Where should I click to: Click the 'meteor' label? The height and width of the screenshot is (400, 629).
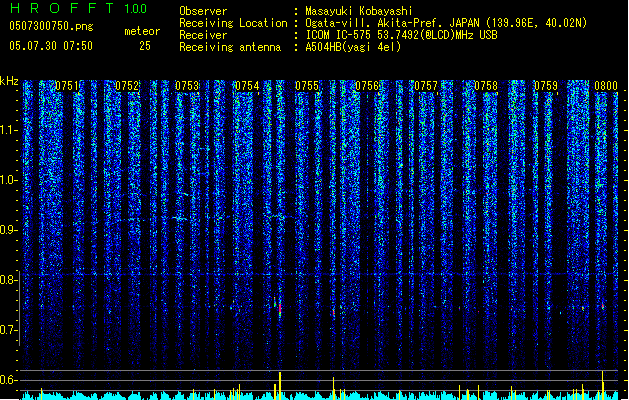coord(142,31)
